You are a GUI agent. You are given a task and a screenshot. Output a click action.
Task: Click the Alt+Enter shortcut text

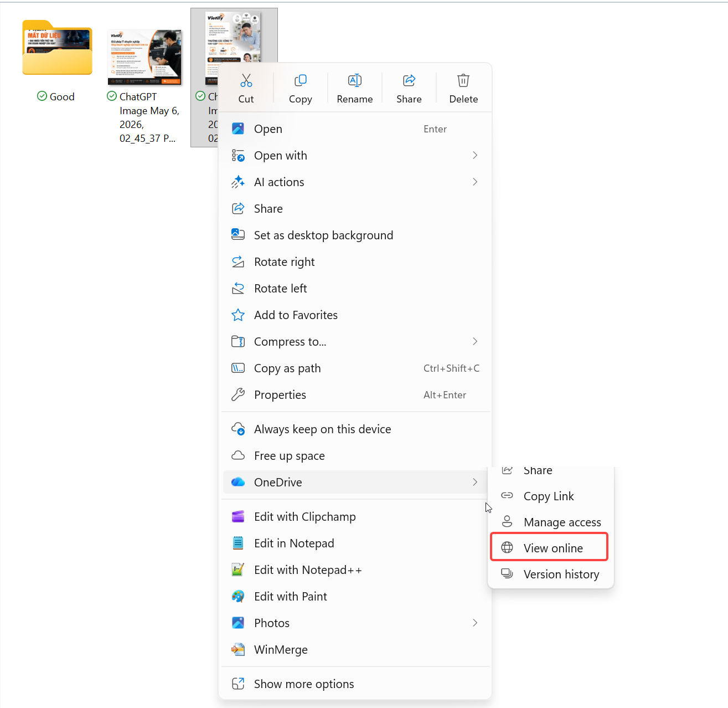[x=445, y=394]
